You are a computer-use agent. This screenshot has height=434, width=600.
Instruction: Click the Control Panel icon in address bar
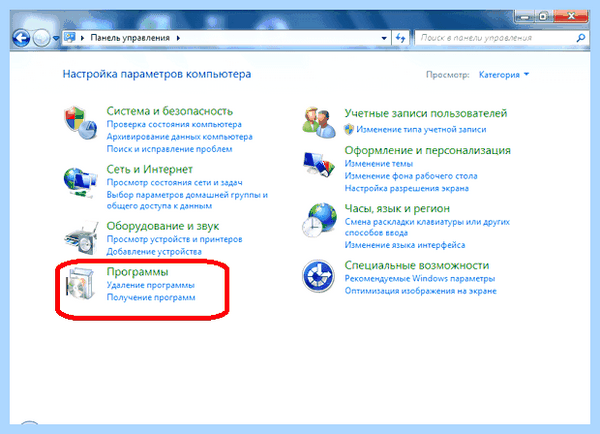point(70,37)
